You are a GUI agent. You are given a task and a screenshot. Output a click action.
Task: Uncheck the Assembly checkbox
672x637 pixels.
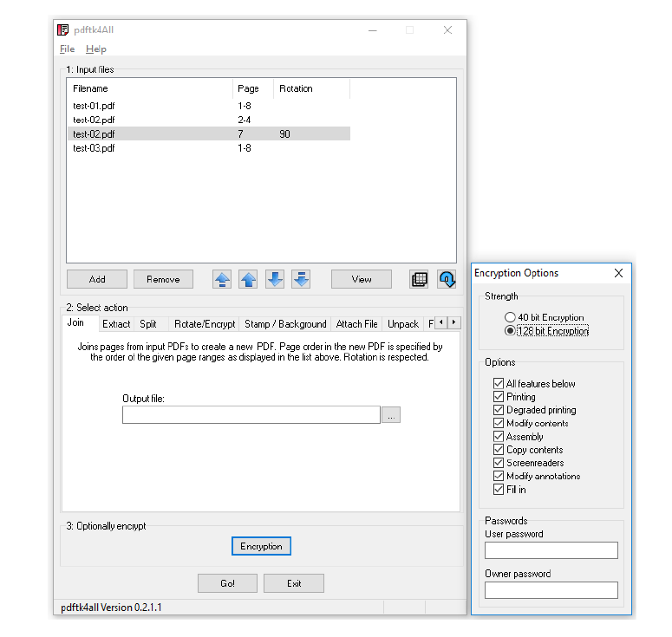498,436
